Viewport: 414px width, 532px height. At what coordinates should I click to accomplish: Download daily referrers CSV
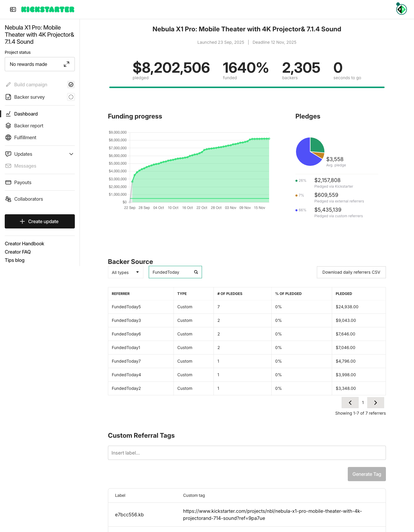click(x=351, y=272)
